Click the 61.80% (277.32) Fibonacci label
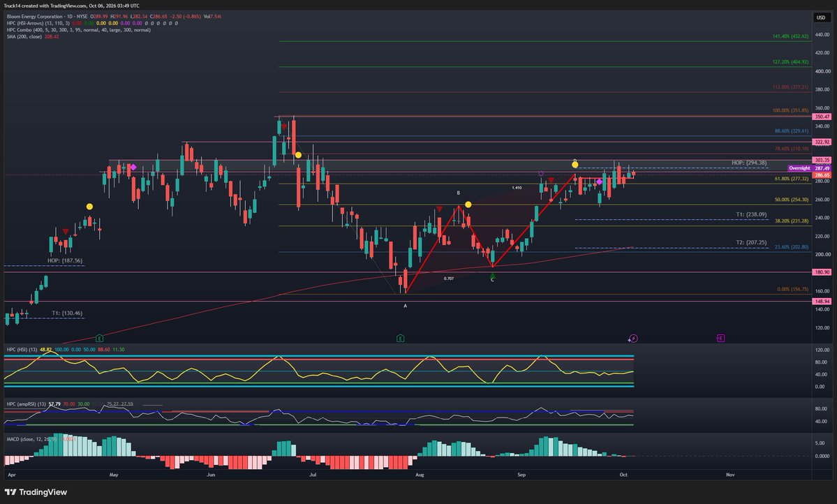The width and height of the screenshot is (837, 504). click(x=792, y=179)
